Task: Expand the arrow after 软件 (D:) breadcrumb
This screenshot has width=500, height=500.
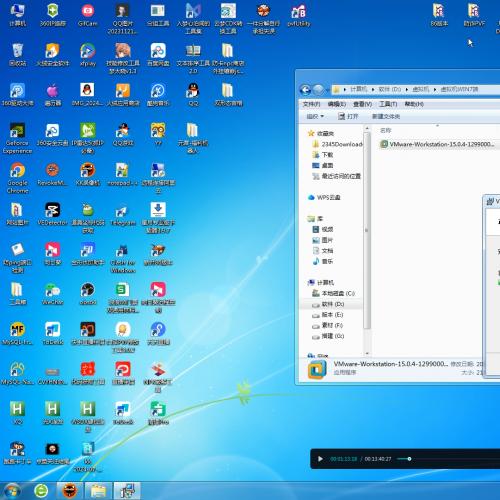Action: coord(407,89)
